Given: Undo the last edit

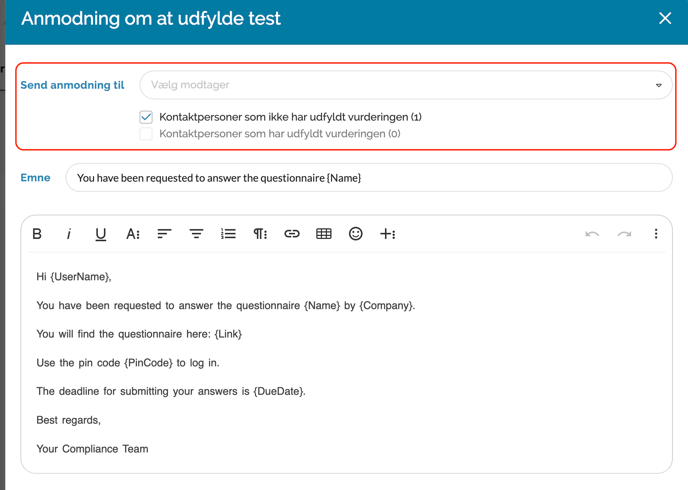Looking at the screenshot, I should coord(592,234).
